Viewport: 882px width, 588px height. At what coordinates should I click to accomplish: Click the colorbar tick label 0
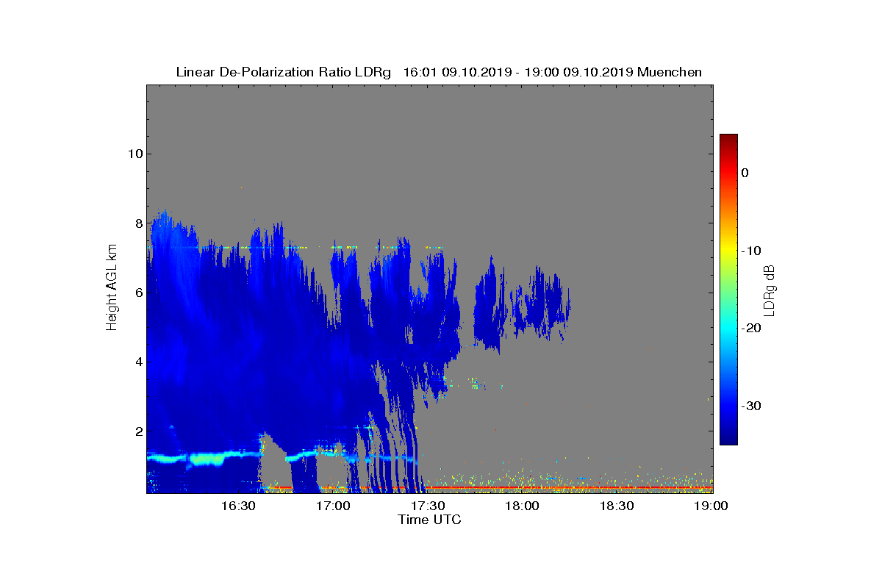[745, 173]
